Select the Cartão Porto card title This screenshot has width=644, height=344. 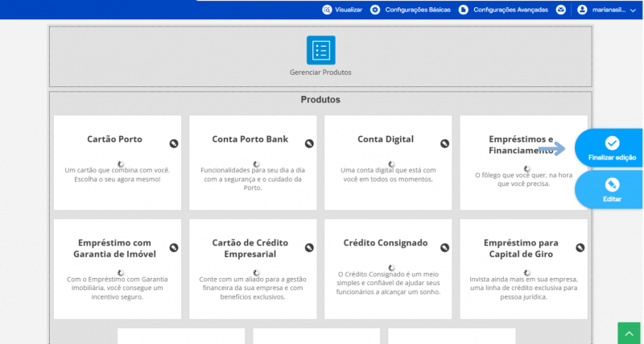click(x=114, y=139)
